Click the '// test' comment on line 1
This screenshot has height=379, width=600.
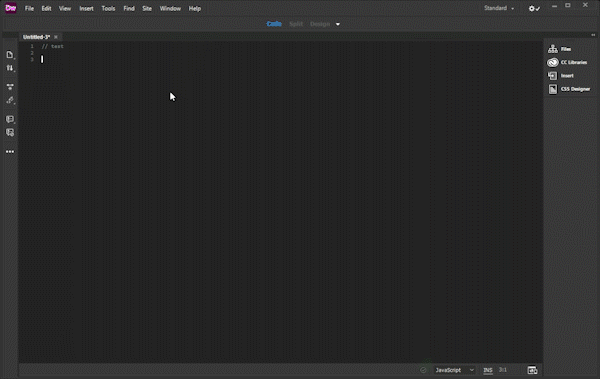click(x=52, y=46)
